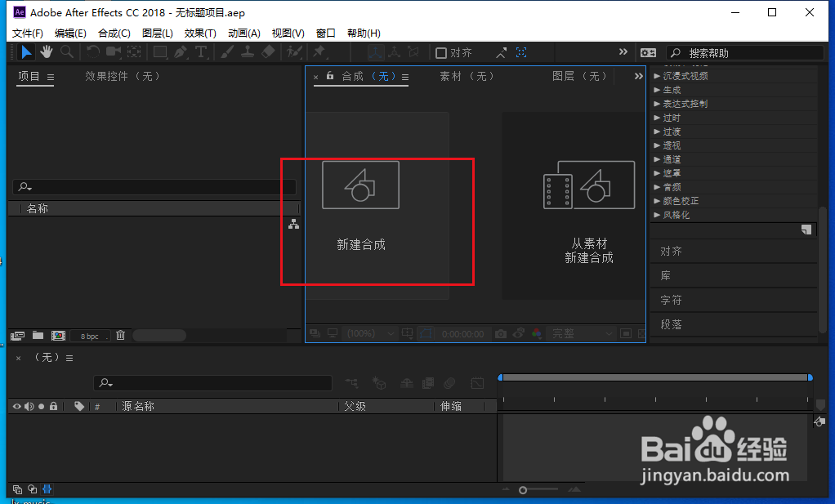
Task: Click the 8 bpc color depth button
Action: pyautogui.click(x=90, y=336)
